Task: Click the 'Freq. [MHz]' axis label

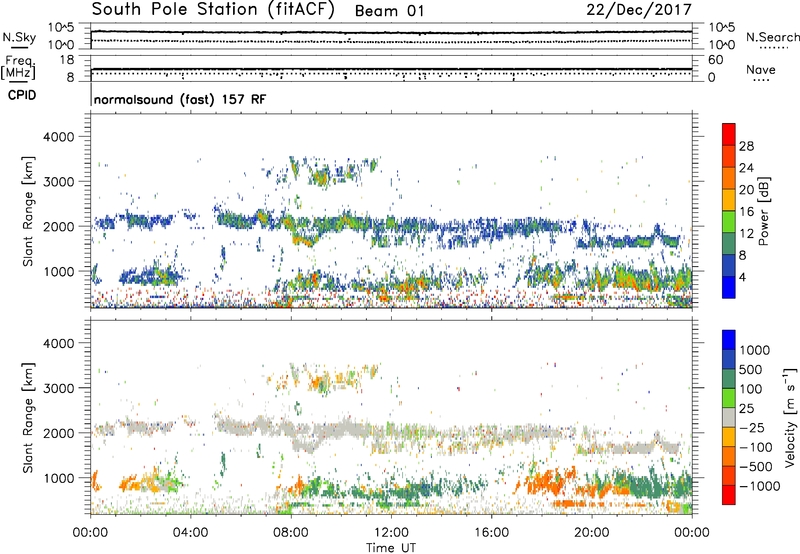Action: [x=18, y=68]
